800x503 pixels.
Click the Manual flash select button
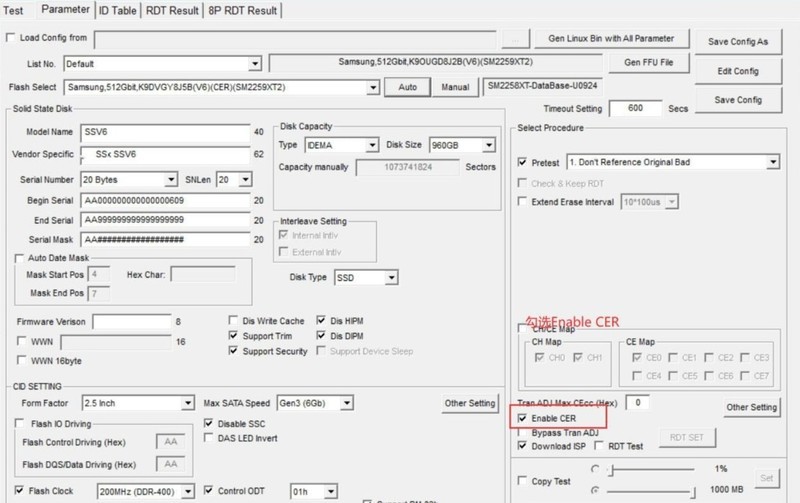pos(455,87)
